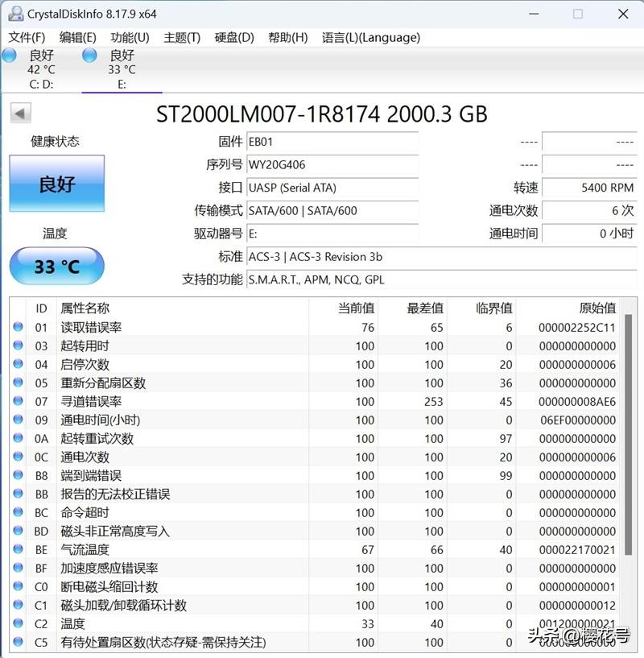Open the 硬盘 menu
Screen dimensions: 644x658
(x=233, y=37)
